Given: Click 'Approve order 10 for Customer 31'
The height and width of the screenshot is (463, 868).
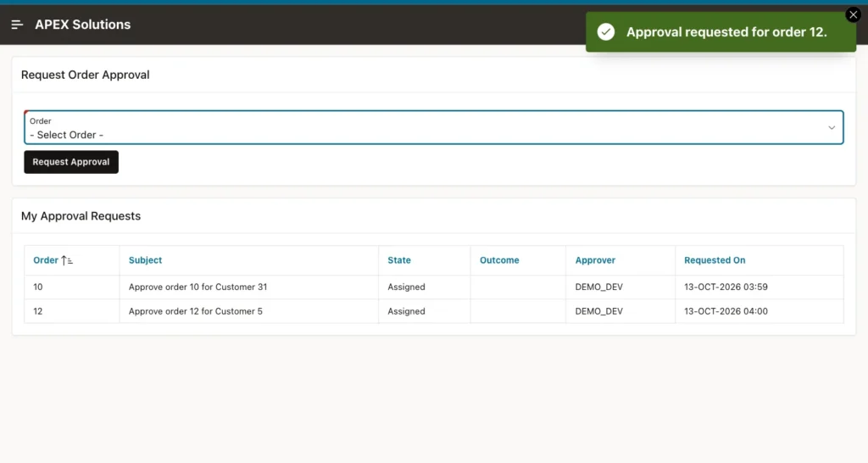Looking at the screenshot, I should tap(198, 287).
